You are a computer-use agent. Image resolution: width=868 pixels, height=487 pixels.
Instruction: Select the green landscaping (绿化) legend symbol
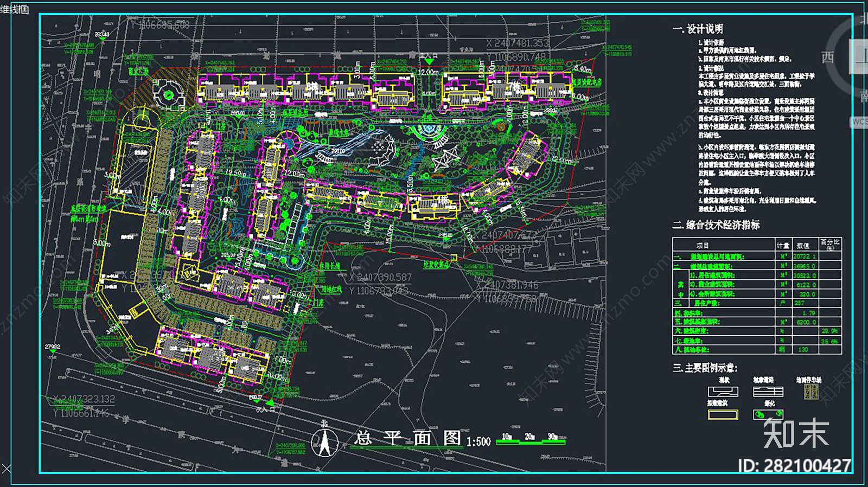coord(768,415)
